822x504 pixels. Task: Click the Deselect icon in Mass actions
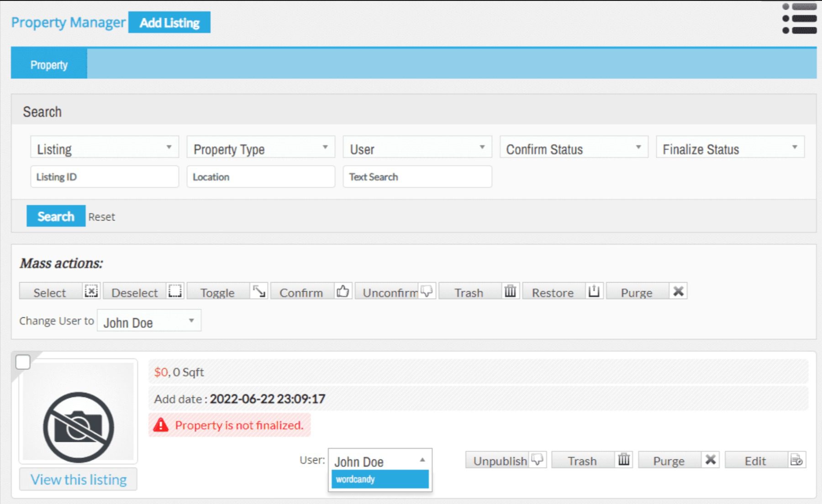[x=175, y=290]
